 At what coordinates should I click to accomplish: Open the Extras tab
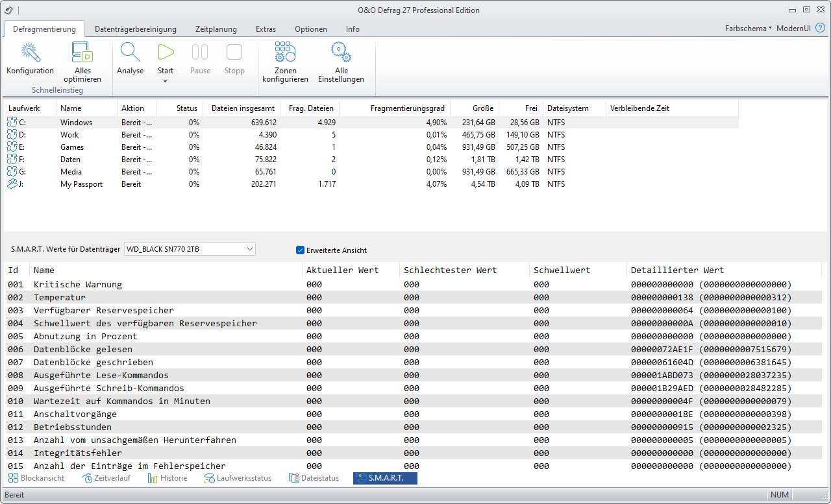pos(266,29)
